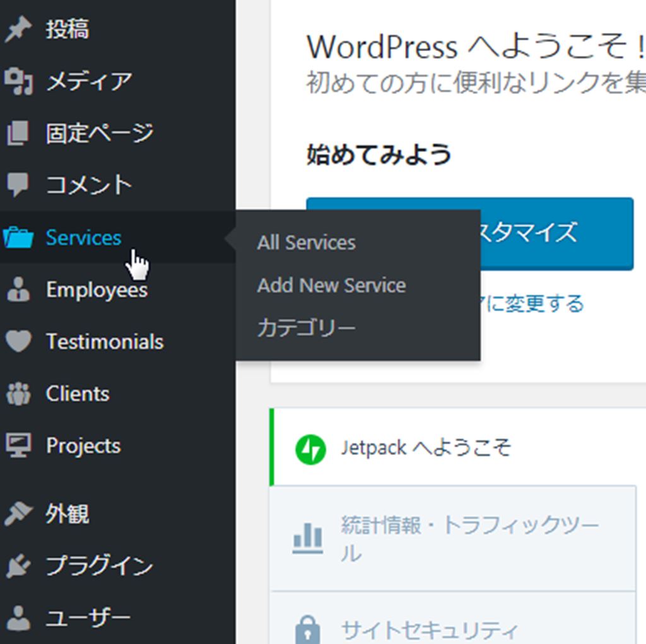The width and height of the screenshot is (646, 644).
Task: Choose Add New Service in flyout
Action: (331, 286)
